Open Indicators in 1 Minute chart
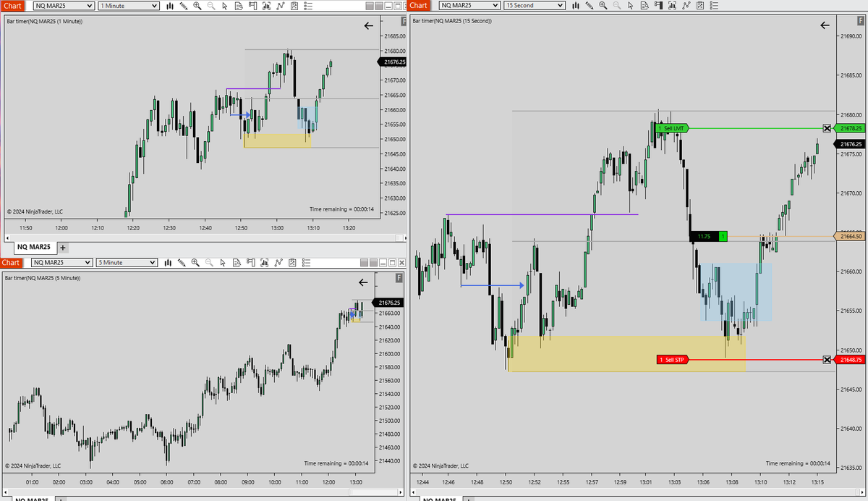The height and width of the screenshot is (501, 868). coord(281,6)
